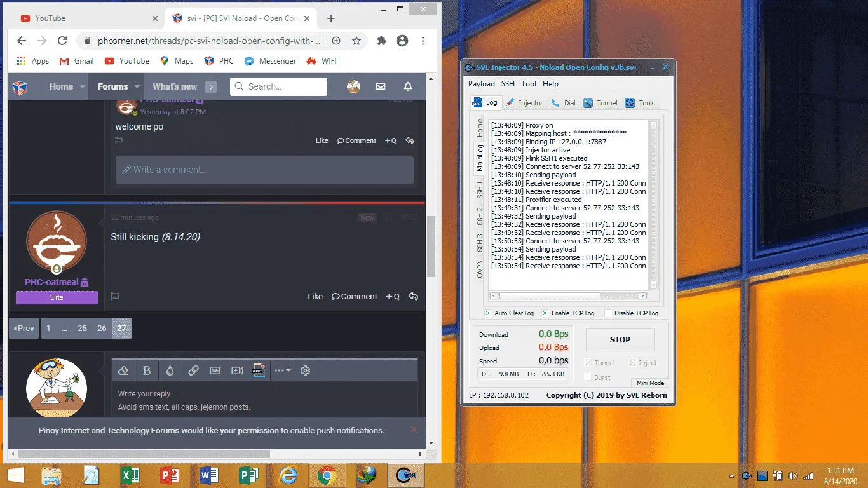Open the Windows Start button
Screen dimensions: 868x488
(15, 475)
